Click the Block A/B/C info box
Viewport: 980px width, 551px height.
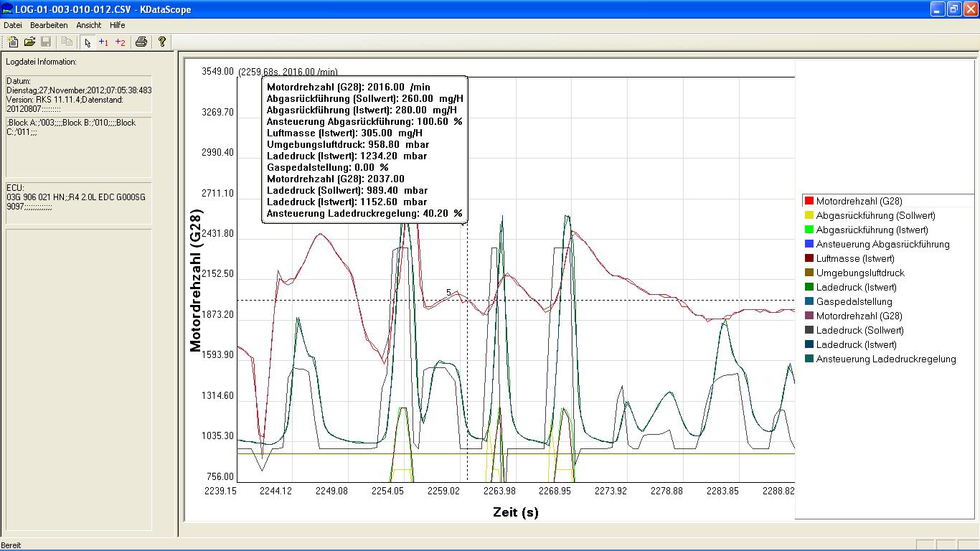pos(79,146)
